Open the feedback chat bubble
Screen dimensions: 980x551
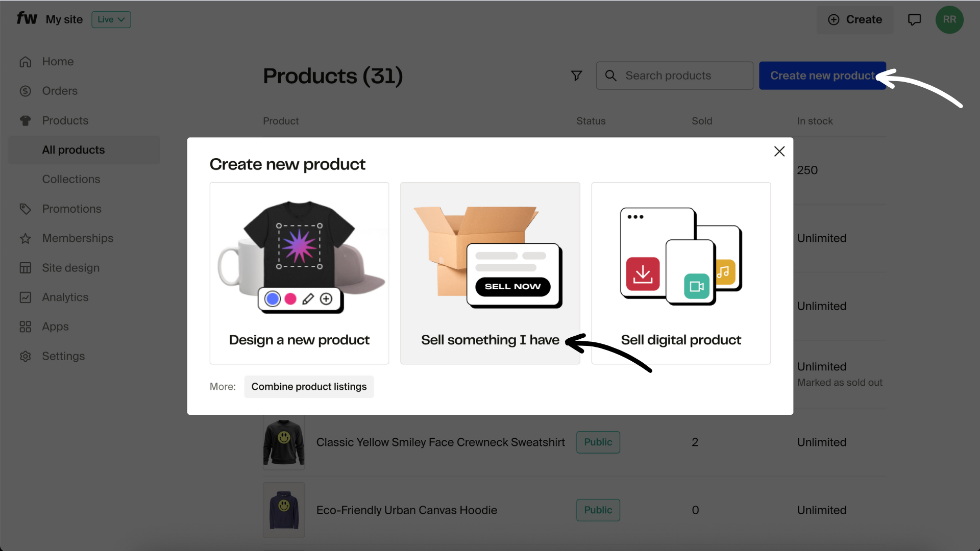point(914,19)
